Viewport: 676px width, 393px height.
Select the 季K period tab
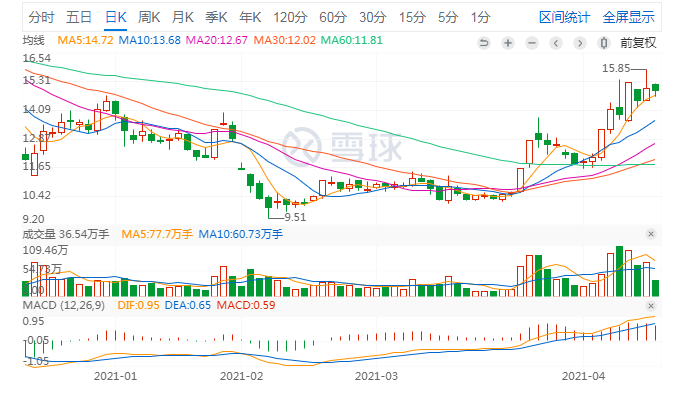click(216, 18)
